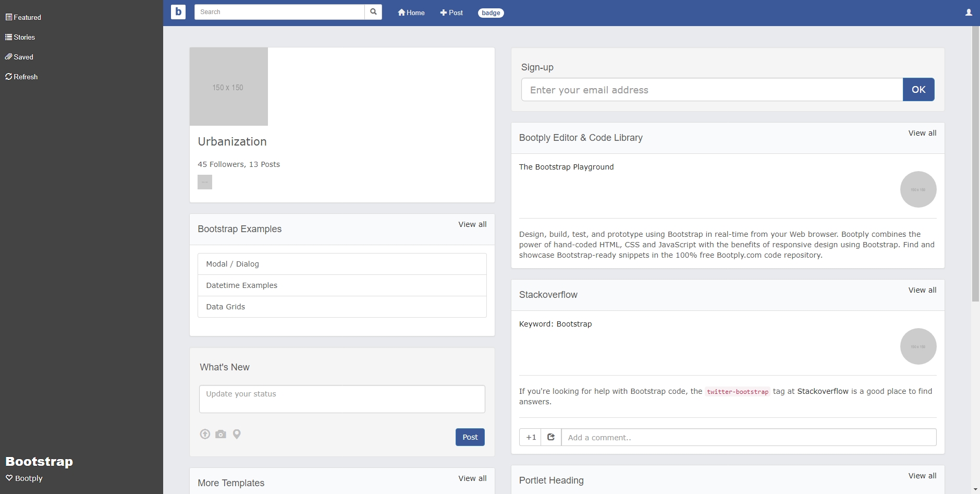Select the Modal / Dialog list item

pos(342,264)
